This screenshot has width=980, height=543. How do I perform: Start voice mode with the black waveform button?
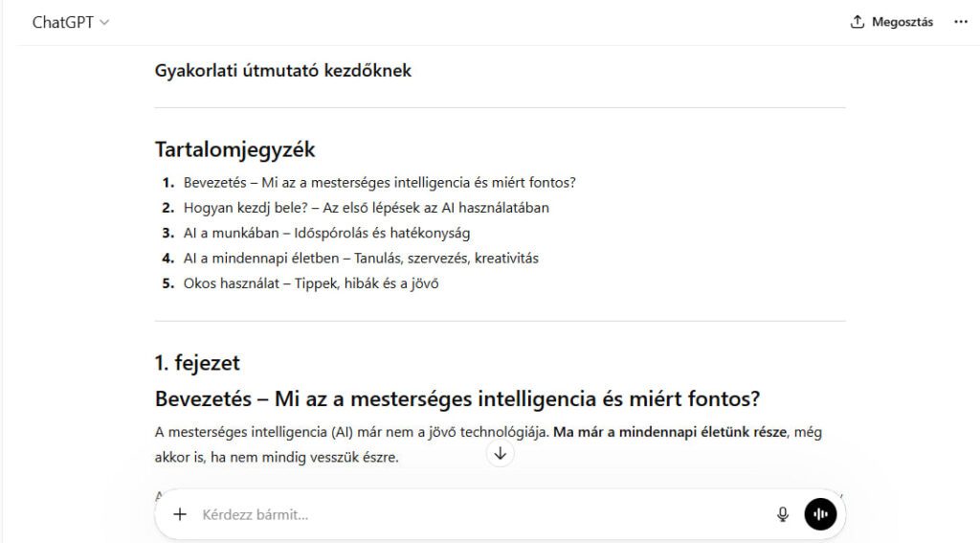click(x=820, y=514)
